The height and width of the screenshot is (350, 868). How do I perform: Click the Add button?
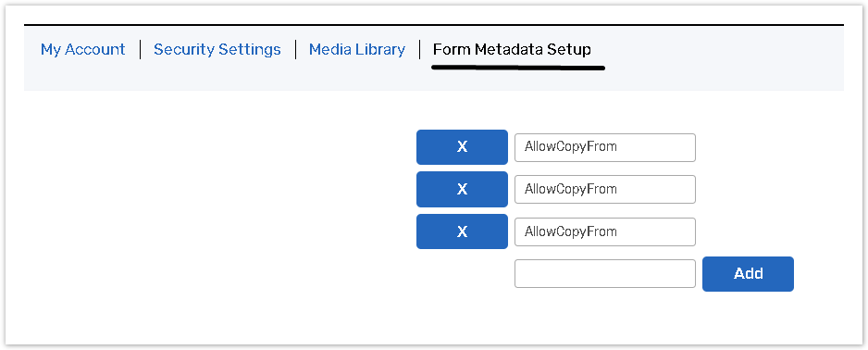[748, 273]
